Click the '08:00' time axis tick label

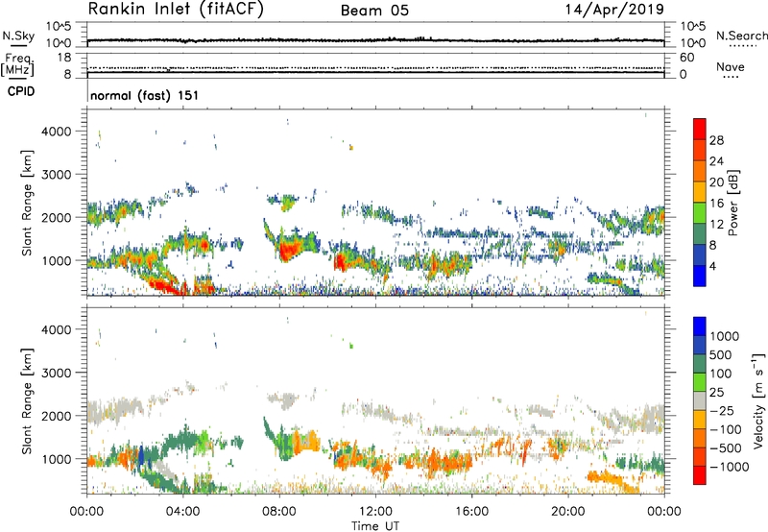279,512
